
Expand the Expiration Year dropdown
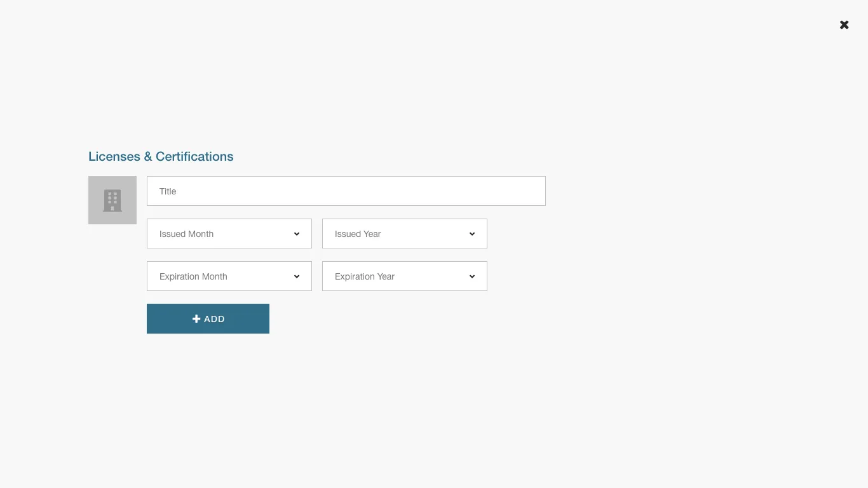(404, 276)
